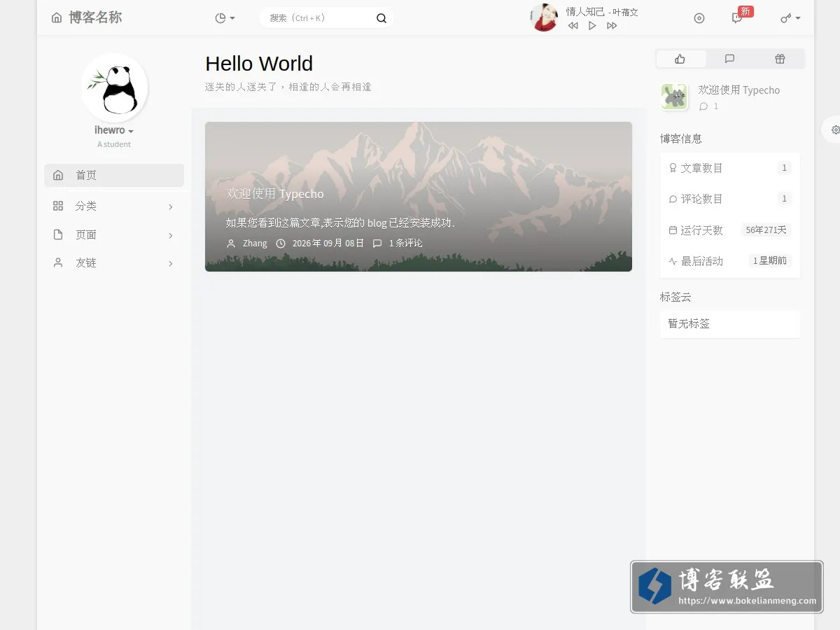The width and height of the screenshot is (840, 630).
Task: Click author Zhang on the post card
Action: pyautogui.click(x=255, y=244)
